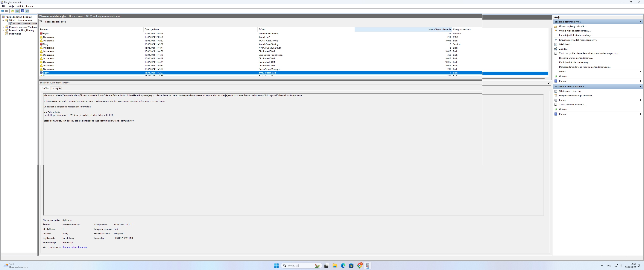Click the Właściwości zdarzenia icon
Image resolution: width=644 pixels, height=270 pixels.
pyautogui.click(x=556, y=91)
